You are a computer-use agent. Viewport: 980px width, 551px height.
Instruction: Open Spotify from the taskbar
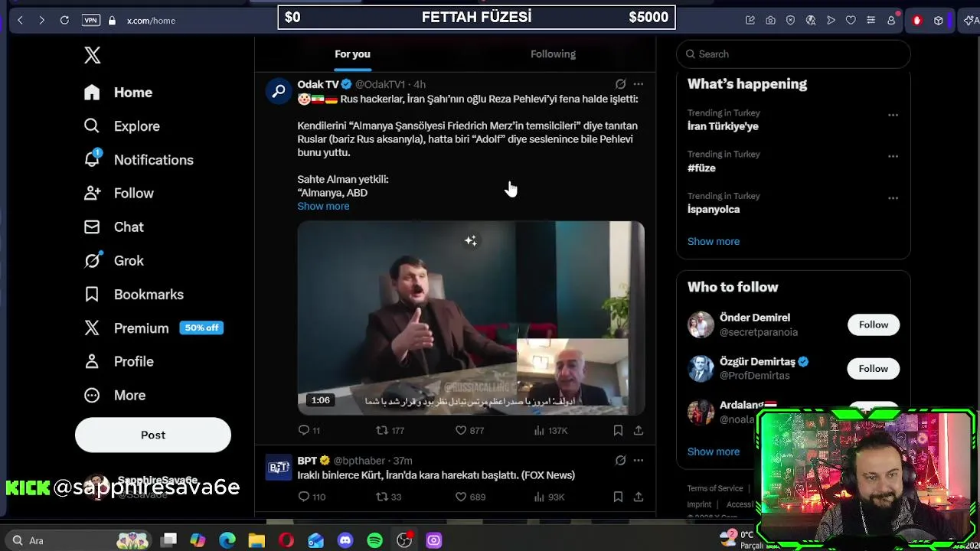pyautogui.click(x=374, y=540)
